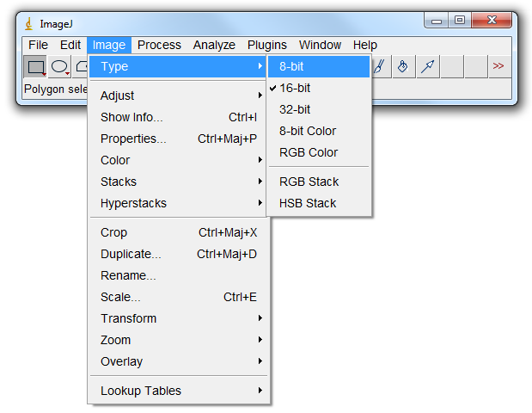532x413 pixels.
Task: Pick the Polygon selection tool
Action: coord(82,66)
